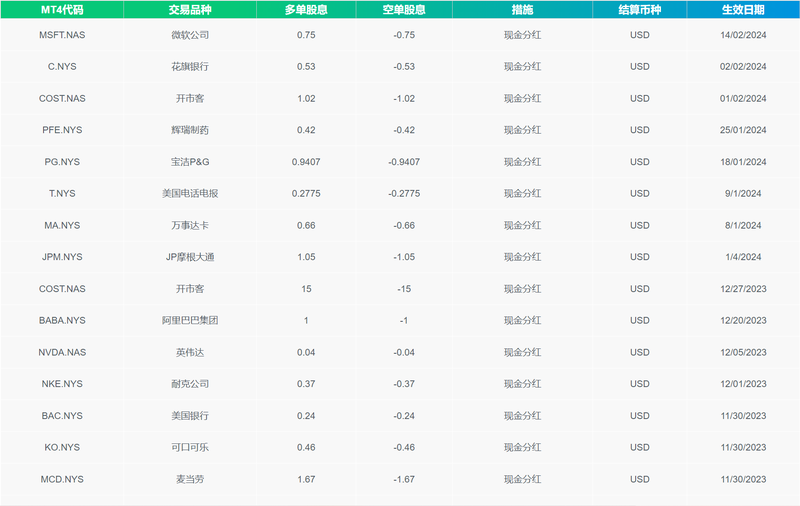Click the 耐克公司 name cell
Viewport: 800px width, 506px height.
pos(190,384)
